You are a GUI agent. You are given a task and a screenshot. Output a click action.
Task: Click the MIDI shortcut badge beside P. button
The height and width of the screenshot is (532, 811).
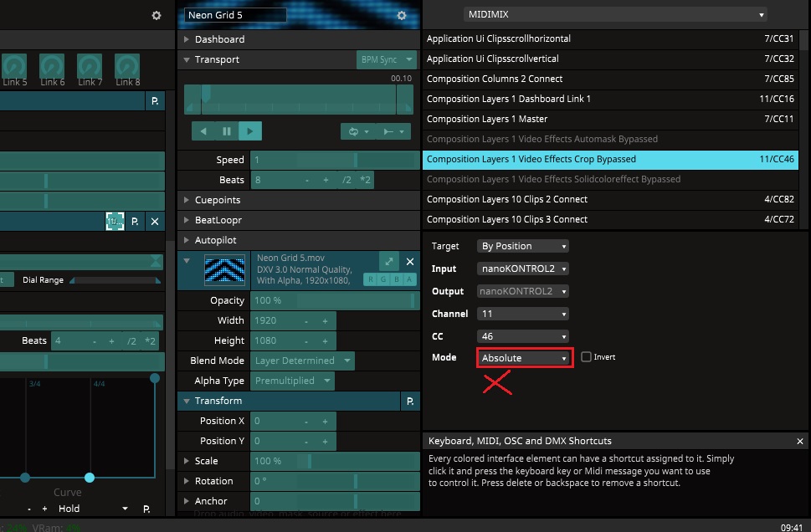pyautogui.click(x=115, y=222)
